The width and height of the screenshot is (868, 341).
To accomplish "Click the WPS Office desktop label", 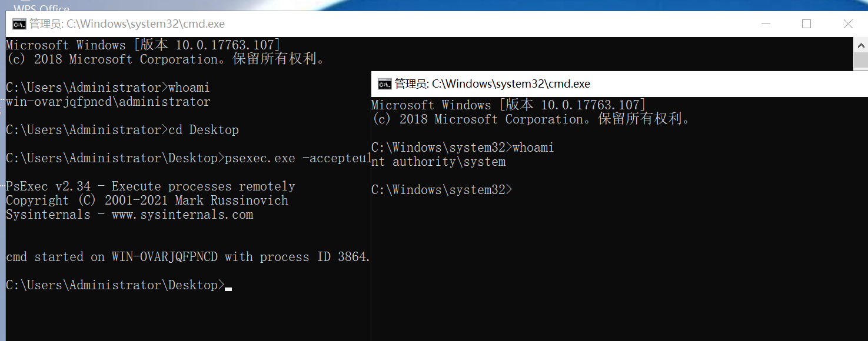I will 41,8.
